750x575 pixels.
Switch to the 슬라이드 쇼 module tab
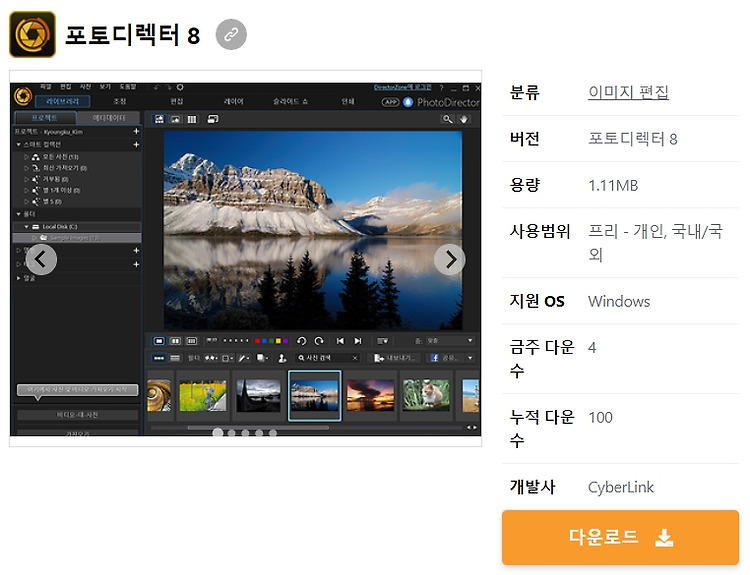pyautogui.click(x=290, y=101)
